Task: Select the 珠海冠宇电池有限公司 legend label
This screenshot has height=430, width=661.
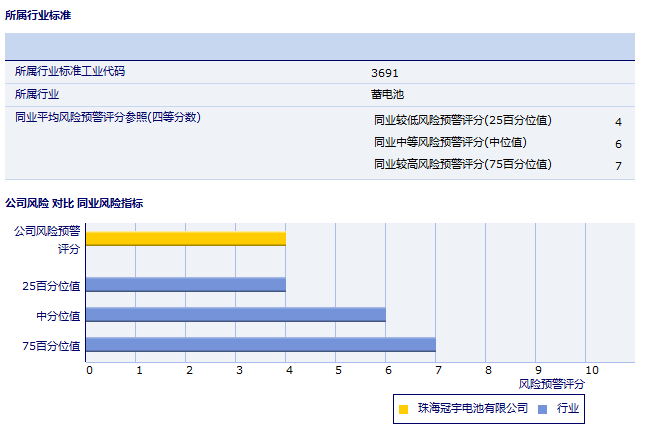Action: 472,409
